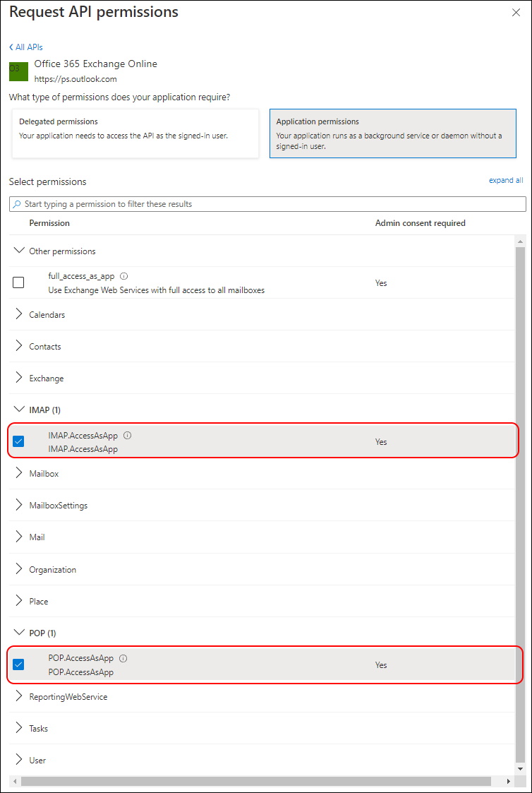Click the info icon beside IMAP.AccessAsApp

128,435
